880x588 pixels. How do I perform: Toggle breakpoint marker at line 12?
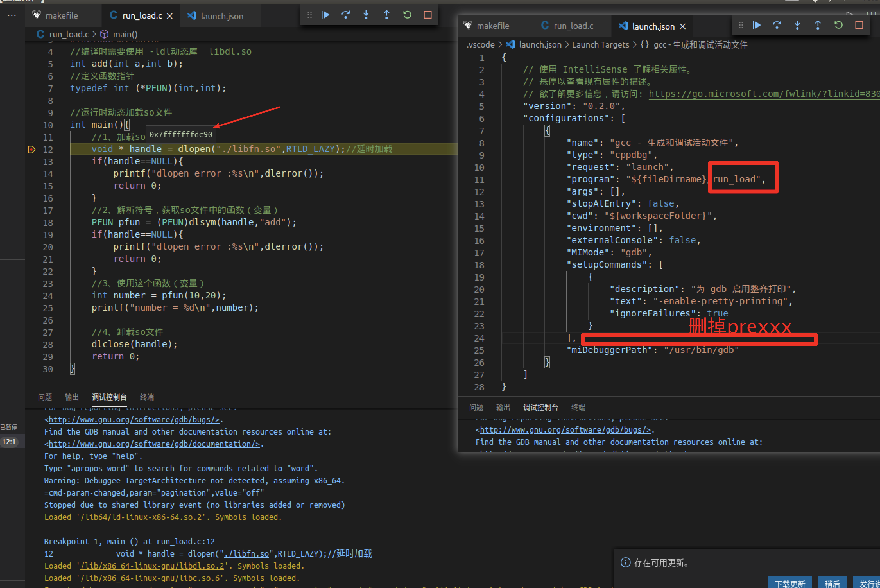click(32, 150)
